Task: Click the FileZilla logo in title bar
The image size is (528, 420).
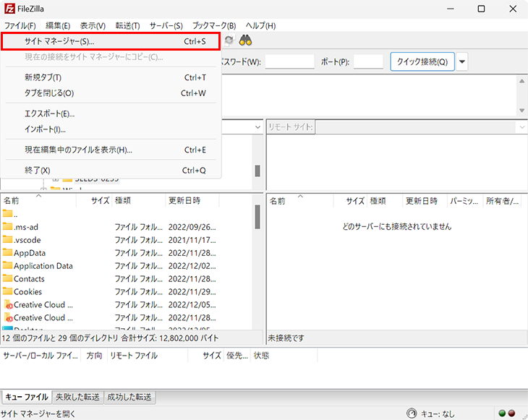Action: pyautogui.click(x=9, y=9)
